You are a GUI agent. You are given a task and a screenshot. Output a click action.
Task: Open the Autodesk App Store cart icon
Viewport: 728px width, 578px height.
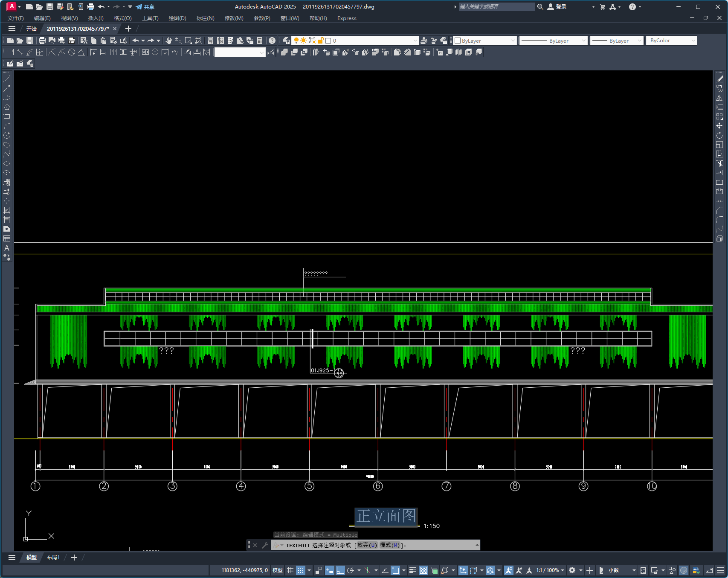pyautogui.click(x=602, y=7)
